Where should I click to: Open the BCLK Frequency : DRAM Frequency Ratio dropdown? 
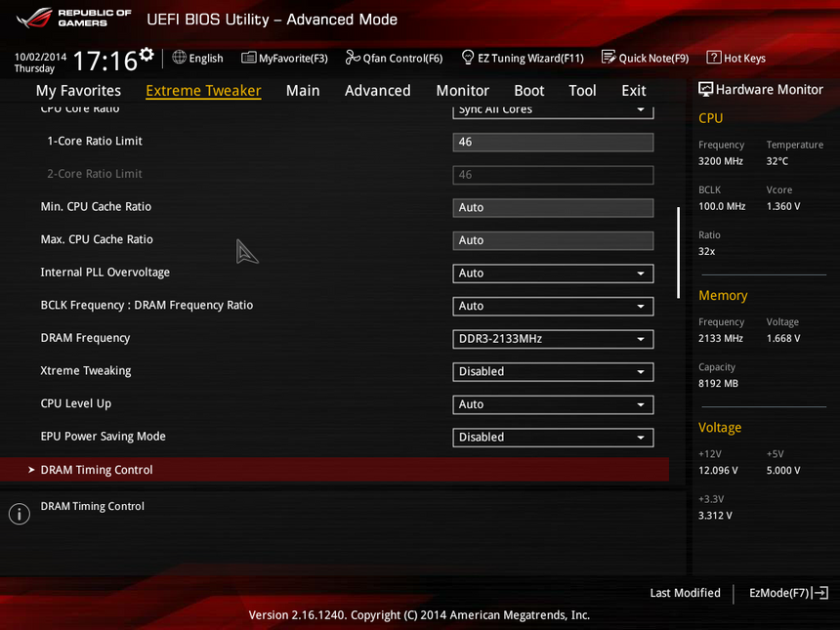[553, 307]
